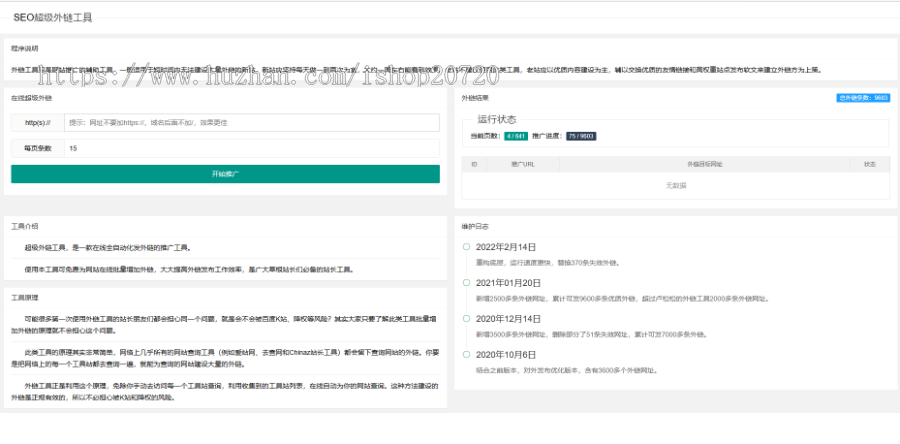The width and height of the screenshot is (900, 444).
Task: Click the 工具原理 panel heading
Action: click(x=25, y=298)
